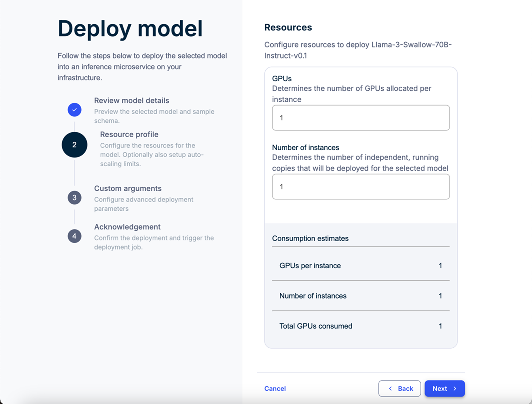Open the Review model details step

coord(132,100)
